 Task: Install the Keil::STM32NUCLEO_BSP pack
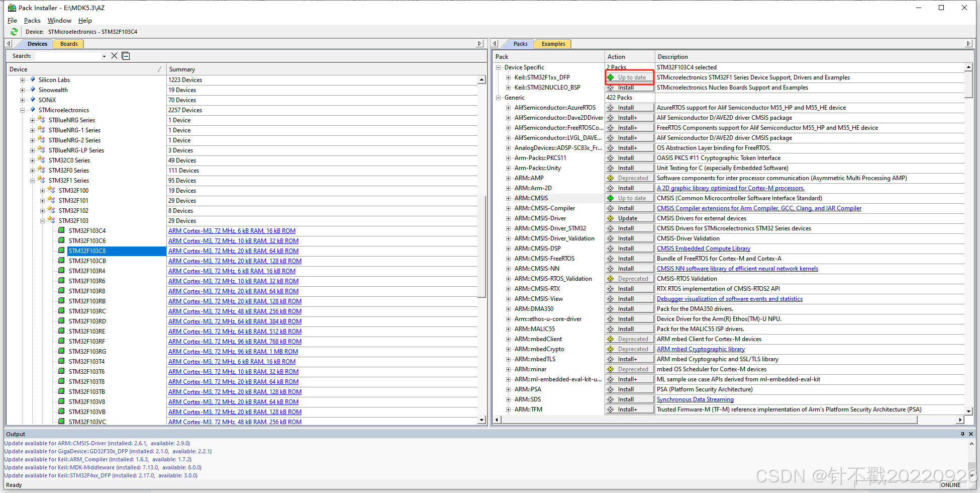(x=630, y=88)
